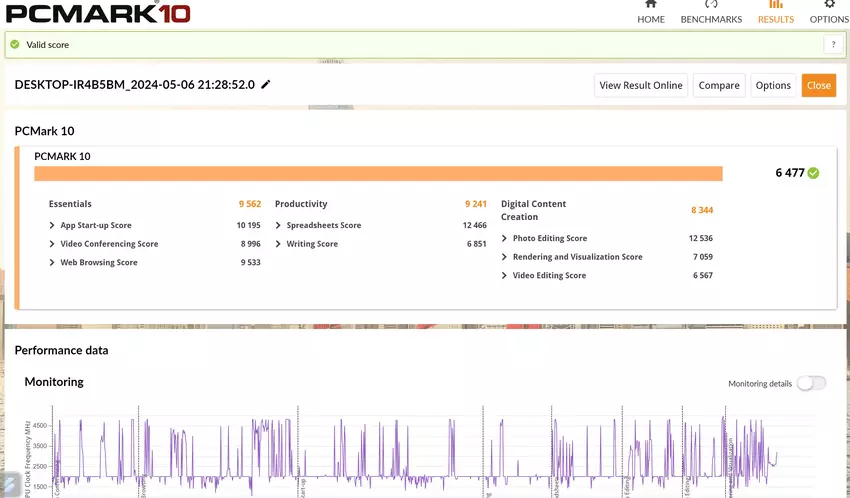Expand the App Start-up Score row
The height and width of the screenshot is (498, 850).
pos(52,226)
